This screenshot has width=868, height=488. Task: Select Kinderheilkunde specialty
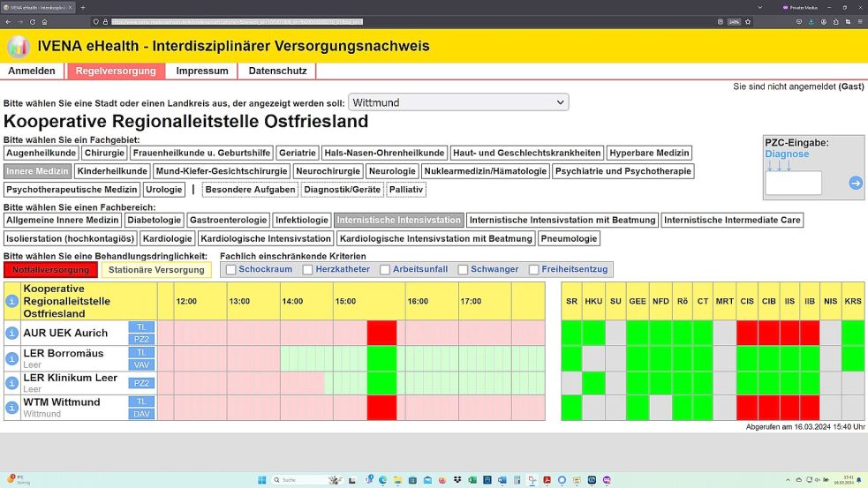[112, 171]
